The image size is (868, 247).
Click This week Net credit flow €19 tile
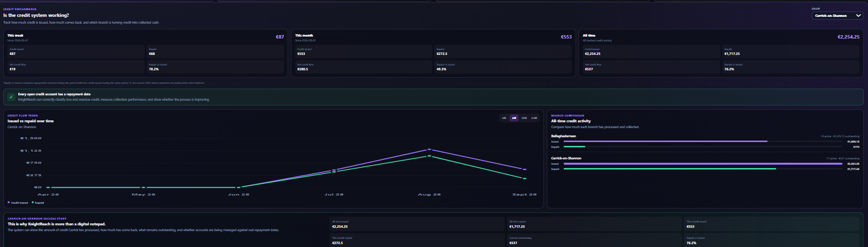[76, 67]
